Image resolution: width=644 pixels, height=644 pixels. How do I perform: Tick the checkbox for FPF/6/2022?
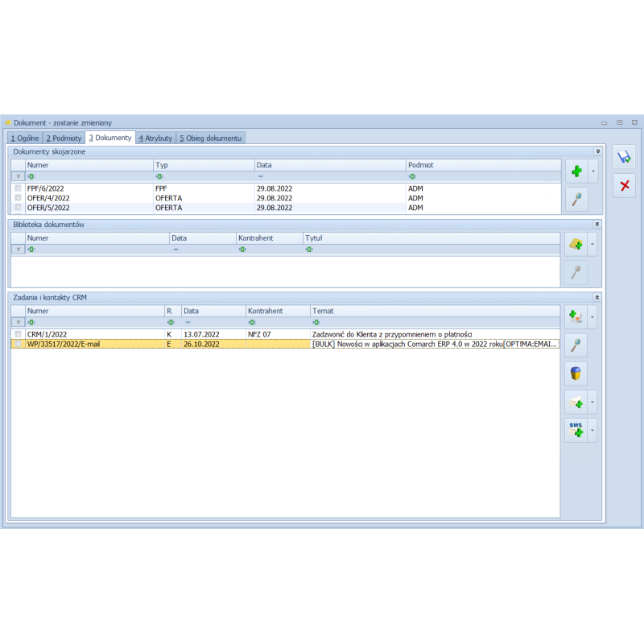tap(18, 188)
